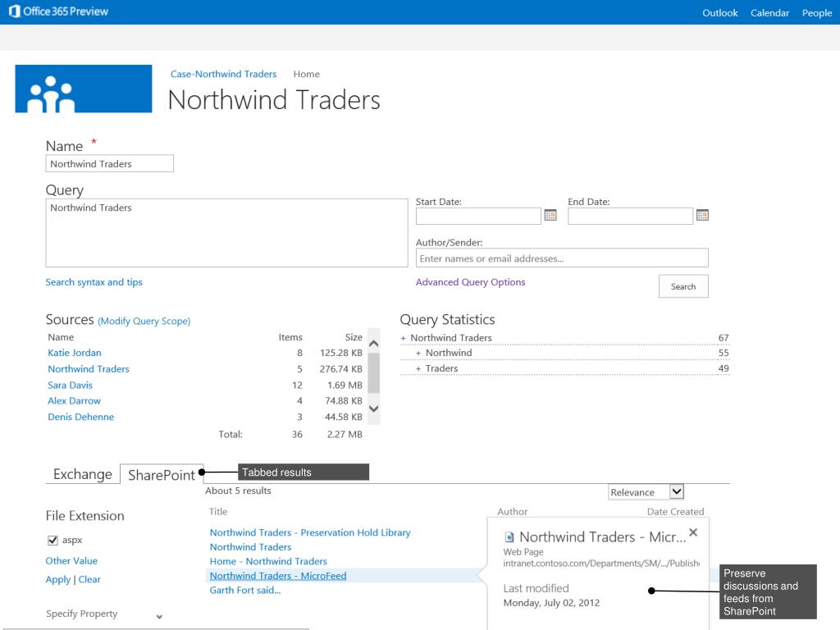This screenshot has width=840, height=630.
Task: Click the Northwind Traders site logo
Action: coord(84,89)
